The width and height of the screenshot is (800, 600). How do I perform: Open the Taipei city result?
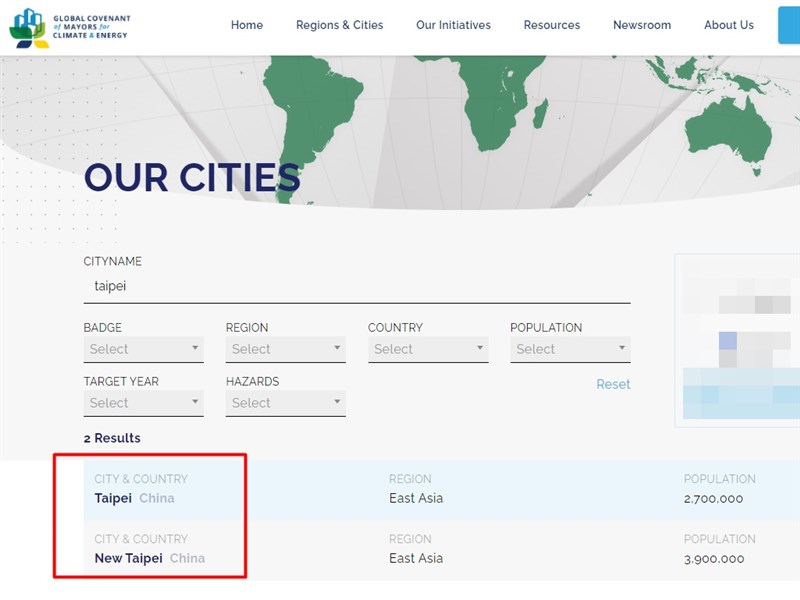pyautogui.click(x=113, y=498)
